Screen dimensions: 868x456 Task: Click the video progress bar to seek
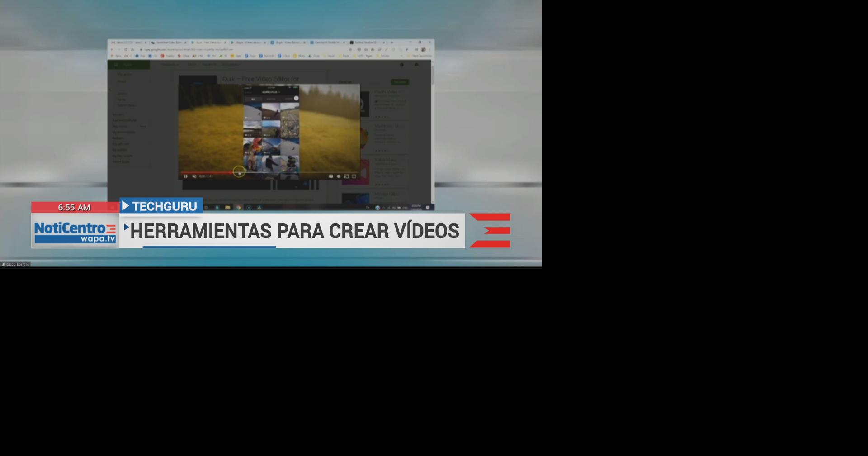tap(271, 172)
